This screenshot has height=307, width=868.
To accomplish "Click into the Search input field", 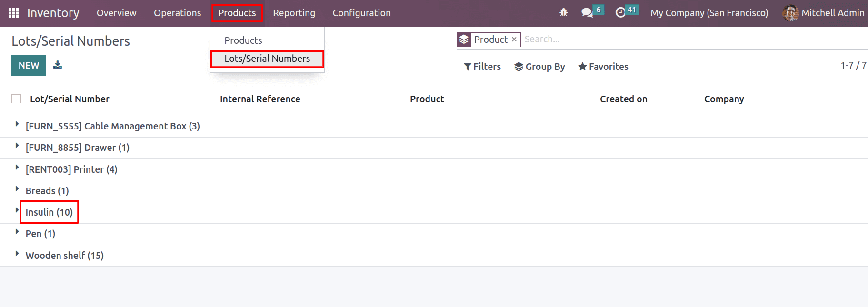I will (x=667, y=40).
